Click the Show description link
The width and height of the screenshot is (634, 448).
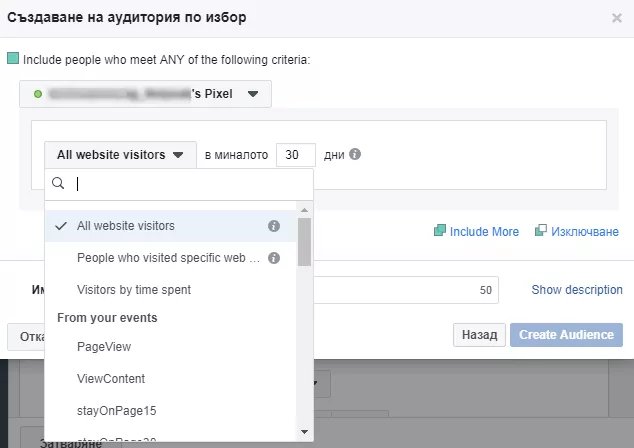click(x=577, y=290)
